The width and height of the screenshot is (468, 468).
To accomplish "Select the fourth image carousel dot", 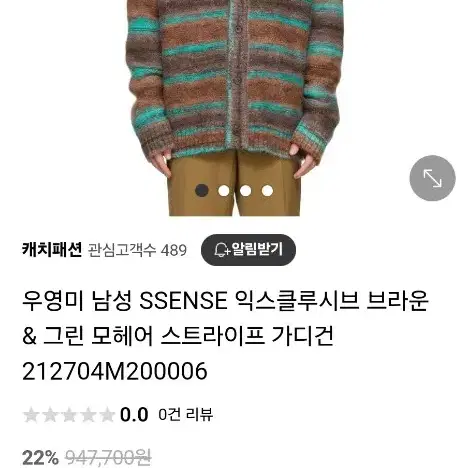I will [267, 191].
